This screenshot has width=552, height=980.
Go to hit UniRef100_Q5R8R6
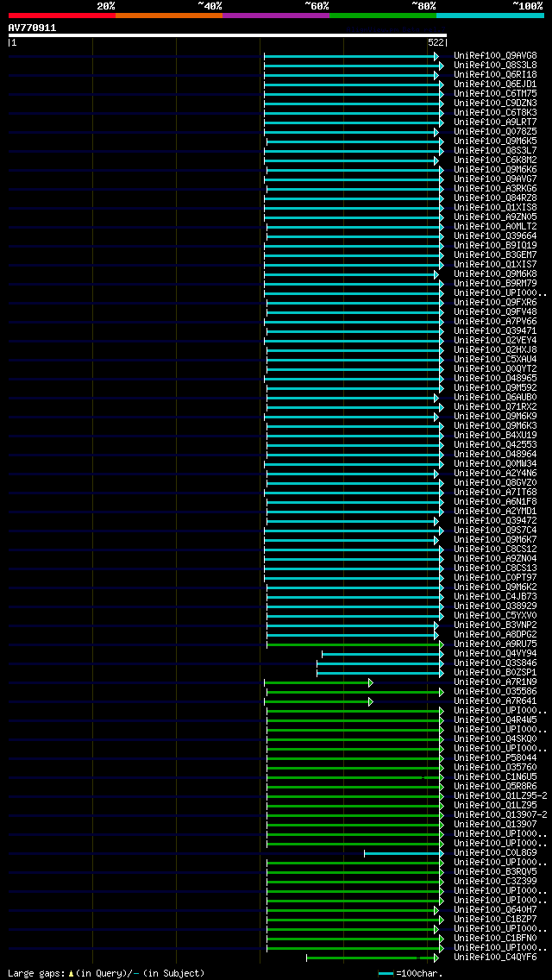[x=495, y=786]
